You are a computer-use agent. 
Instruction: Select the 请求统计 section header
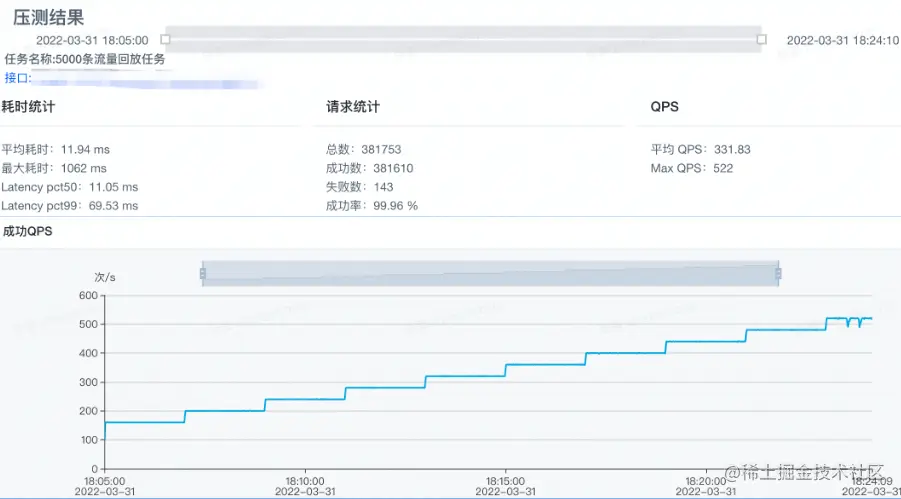353,106
